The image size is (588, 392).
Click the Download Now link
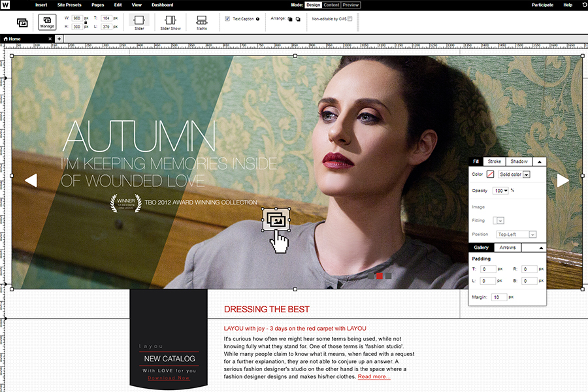pyautogui.click(x=169, y=378)
